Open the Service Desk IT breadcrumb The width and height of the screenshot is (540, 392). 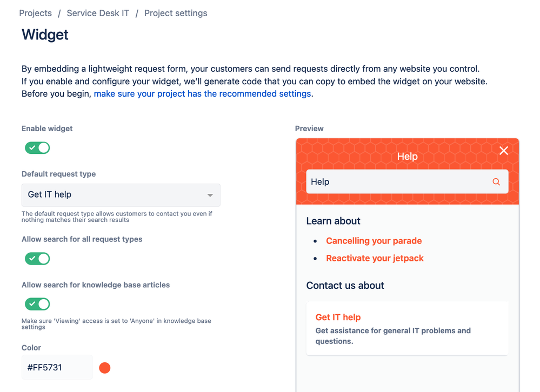click(98, 13)
